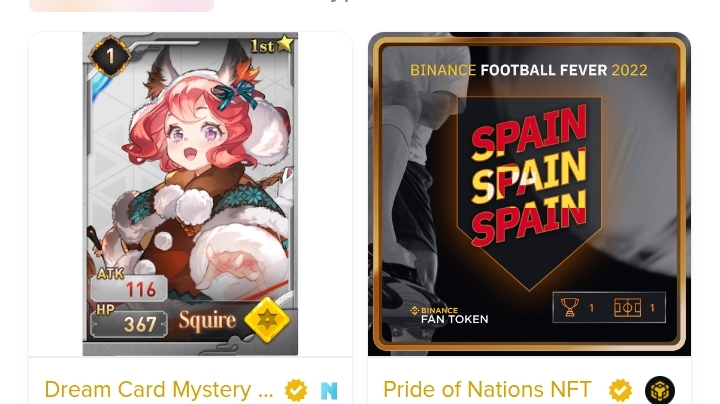Click the verified badge beside Dream Card Mystery
Image resolution: width=720 pixels, height=404 pixels.
[x=296, y=390]
